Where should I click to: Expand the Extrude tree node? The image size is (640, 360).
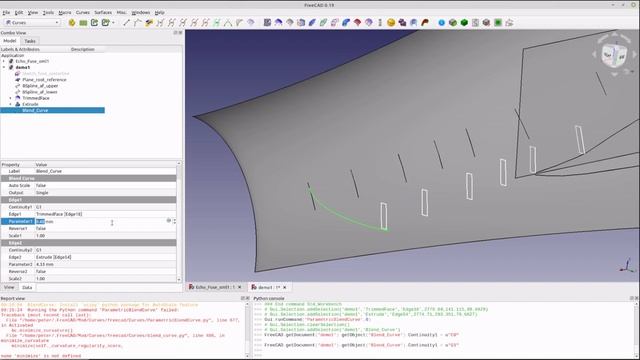11,104
